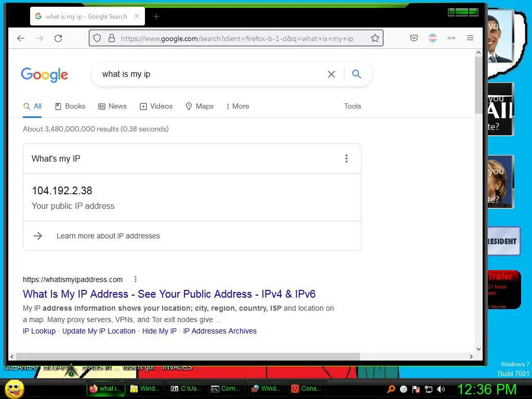Open the Hide My IP sitelink
Image resolution: width=532 pixels, height=399 pixels.
pos(159,331)
